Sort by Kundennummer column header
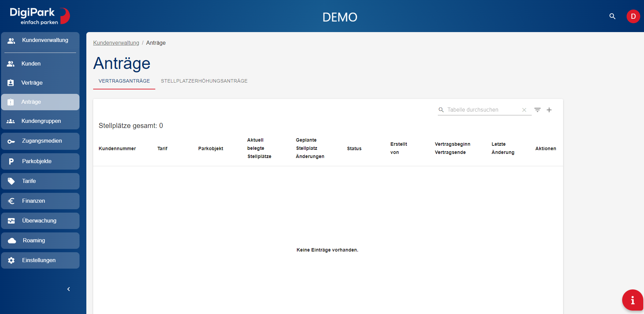 (x=117, y=148)
